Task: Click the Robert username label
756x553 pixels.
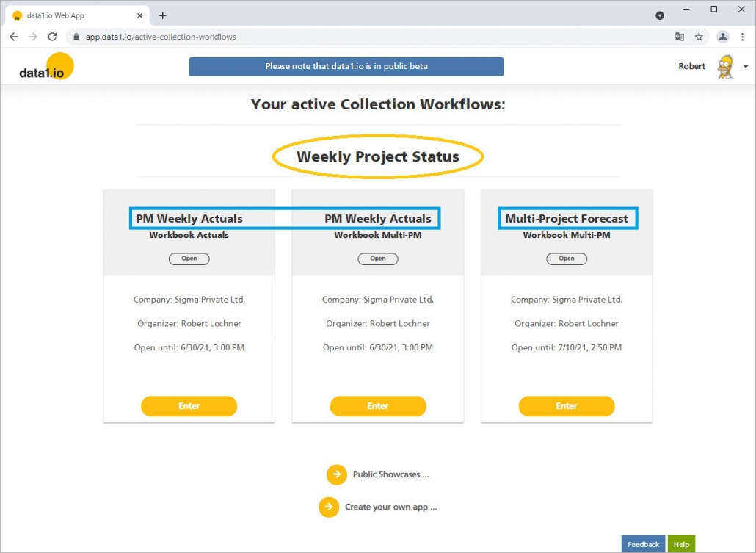Action: pos(691,66)
